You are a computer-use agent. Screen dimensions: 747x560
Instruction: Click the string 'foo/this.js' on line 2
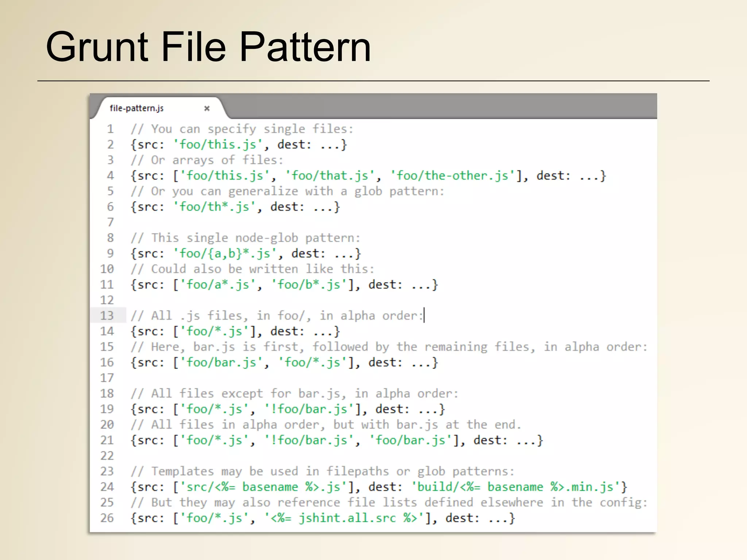click(x=218, y=145)
